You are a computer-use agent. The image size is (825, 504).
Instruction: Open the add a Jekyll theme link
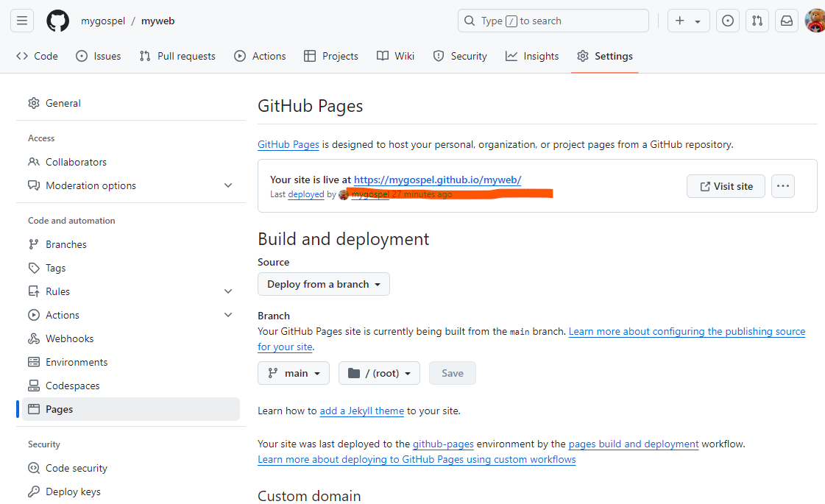point(362,411)
